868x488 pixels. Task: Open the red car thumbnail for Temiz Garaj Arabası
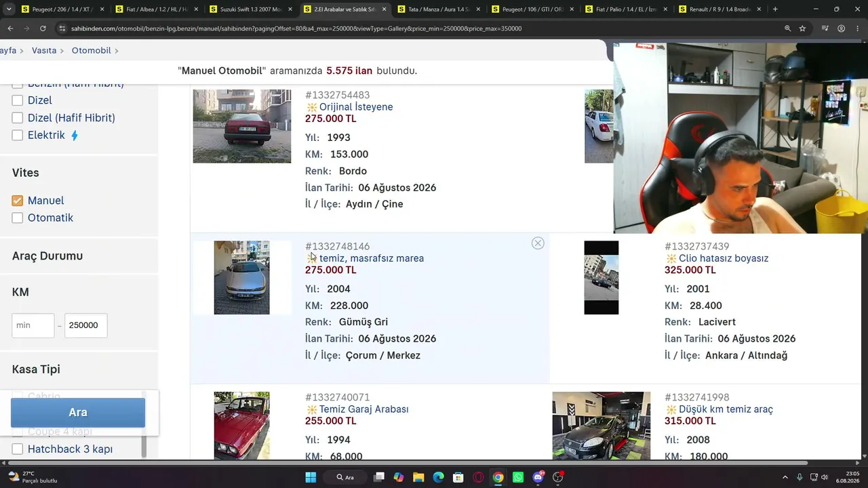242,426
